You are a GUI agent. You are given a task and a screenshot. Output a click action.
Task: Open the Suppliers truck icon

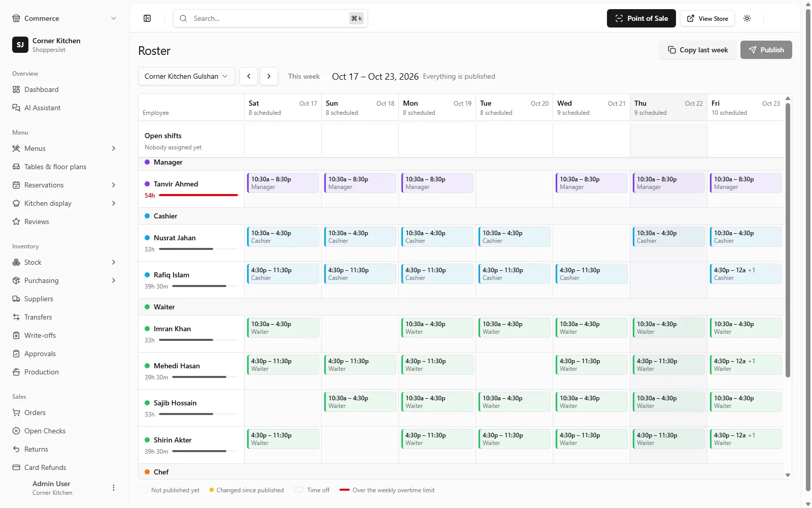[x=16, y=299]
